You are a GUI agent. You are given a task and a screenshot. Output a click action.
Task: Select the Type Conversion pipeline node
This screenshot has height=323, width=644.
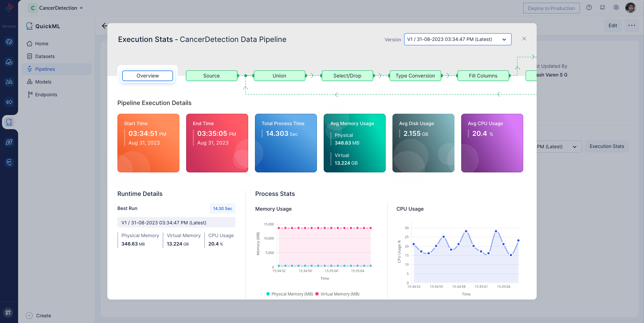415,76
